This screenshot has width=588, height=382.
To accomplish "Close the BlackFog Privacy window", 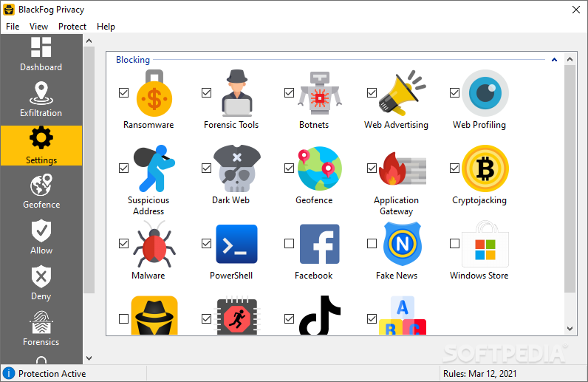I will [x=576, y=10].
